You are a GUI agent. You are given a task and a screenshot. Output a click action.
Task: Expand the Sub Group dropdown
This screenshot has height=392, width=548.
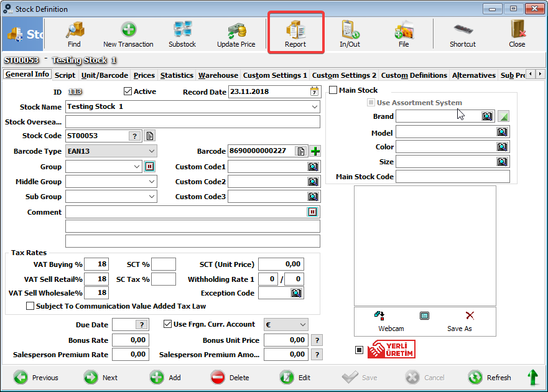click(x=152, y=197)
